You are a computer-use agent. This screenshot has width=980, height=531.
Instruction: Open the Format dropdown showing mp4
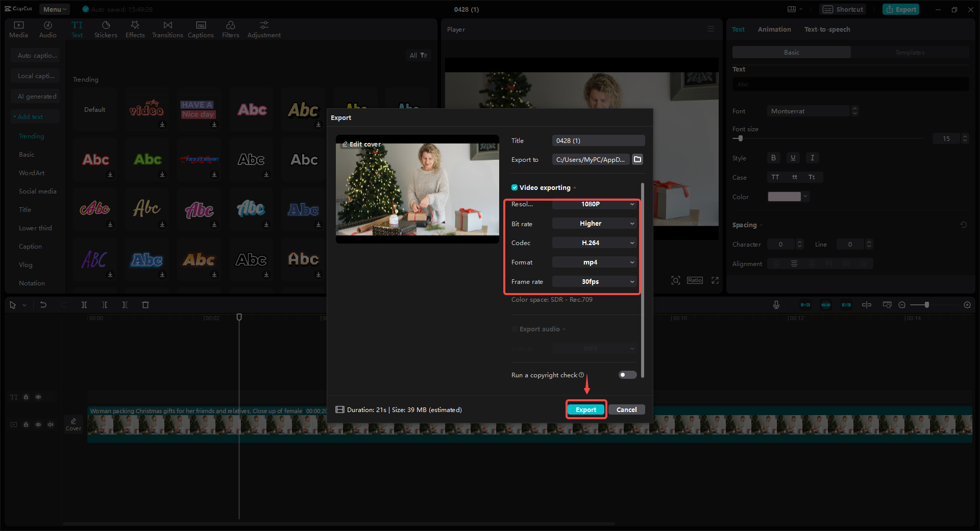[x=595, y=262]
